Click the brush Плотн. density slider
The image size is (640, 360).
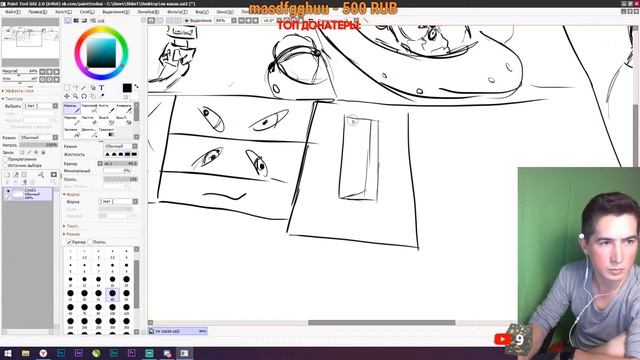pyautogui.click(x=120, y=179)
